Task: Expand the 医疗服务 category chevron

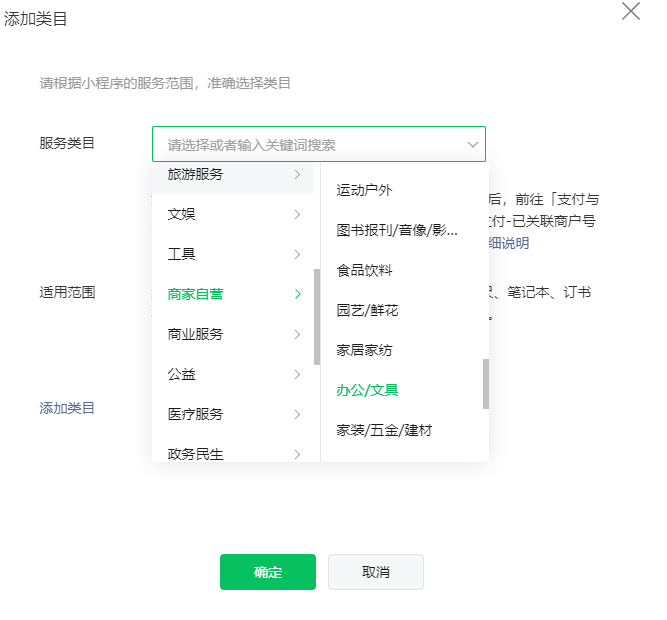Action: pyautogui.click(x=297, y=414)
